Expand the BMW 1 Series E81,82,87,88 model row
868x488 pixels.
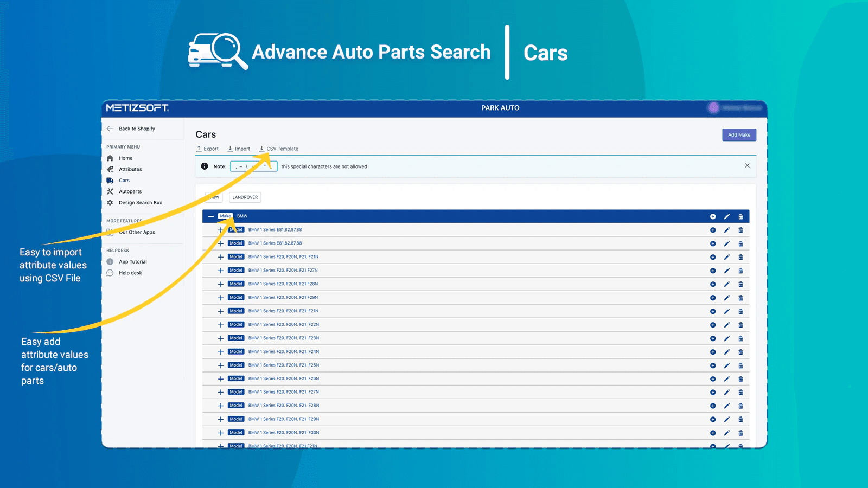pyautogui.click(x=220, y=229)
